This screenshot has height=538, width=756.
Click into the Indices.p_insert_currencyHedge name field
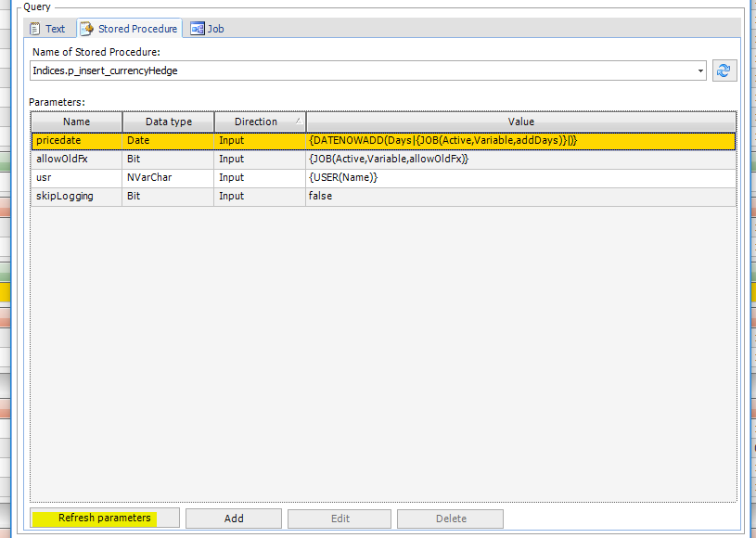pos(362,70)
